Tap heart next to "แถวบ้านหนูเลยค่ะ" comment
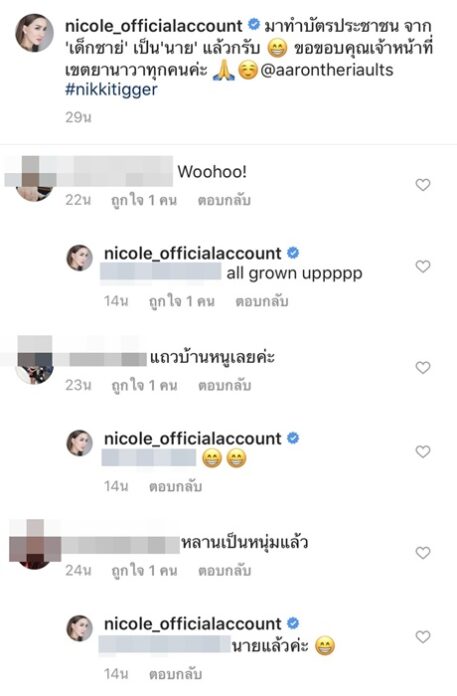Image resolution: width=457 pixels, height=696 pixels. pyautogui.click(x=423, y=368)
